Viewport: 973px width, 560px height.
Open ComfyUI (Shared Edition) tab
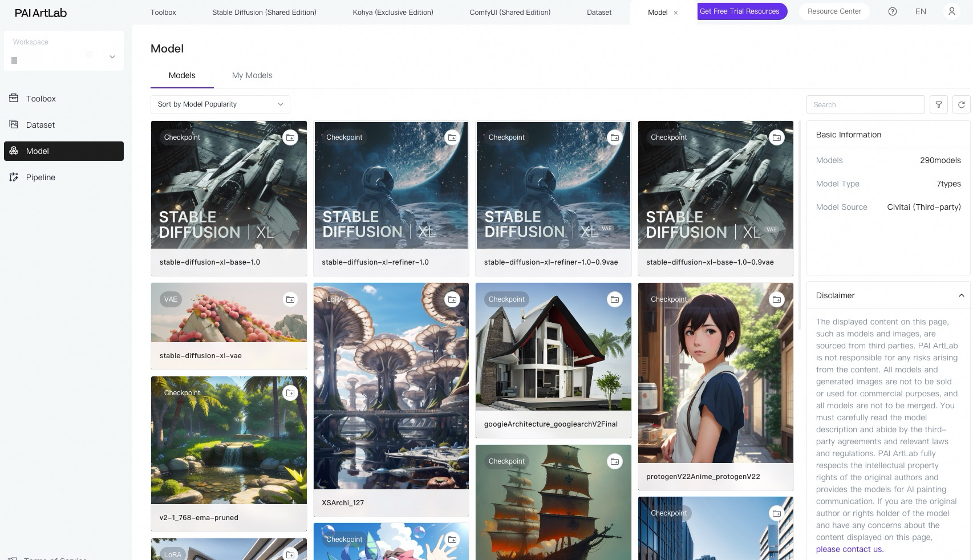[510, 12]
